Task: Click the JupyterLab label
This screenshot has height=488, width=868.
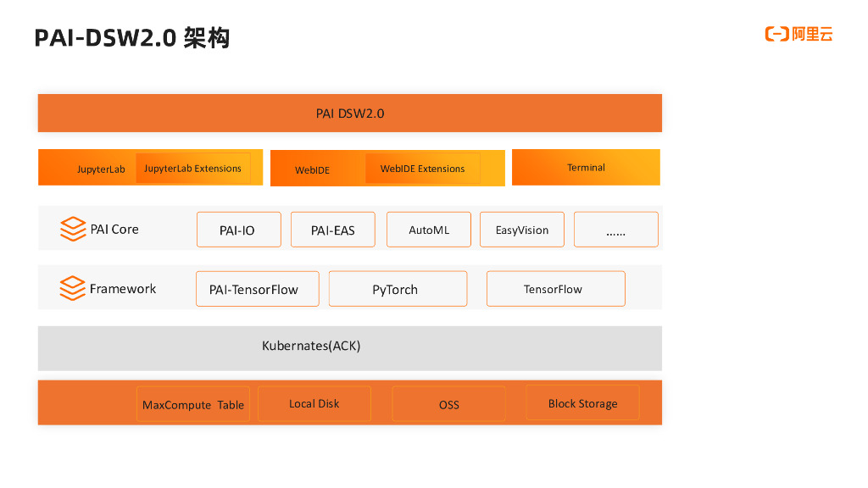Action: [x=101, y=169]
